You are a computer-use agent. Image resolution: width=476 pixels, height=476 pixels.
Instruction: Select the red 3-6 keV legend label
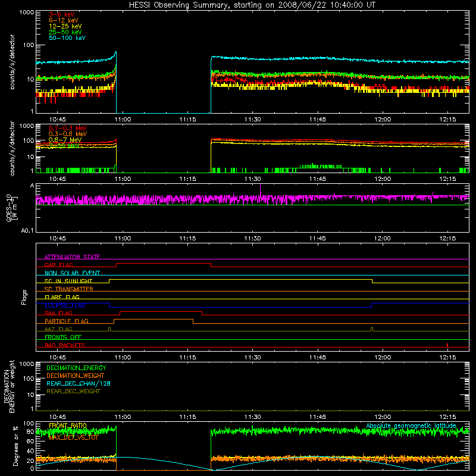tap(61, 14)
